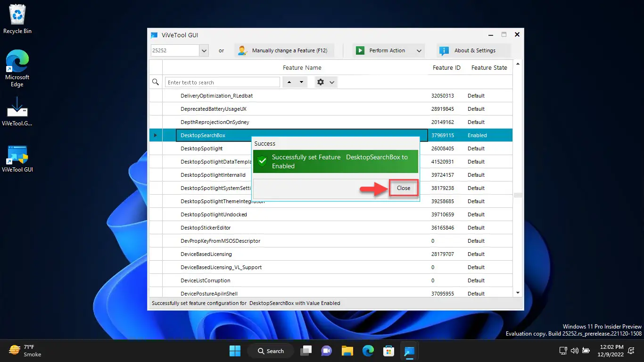Click Manually change a Feature (F12) button
644x362 pixels.
click(284, 50)
